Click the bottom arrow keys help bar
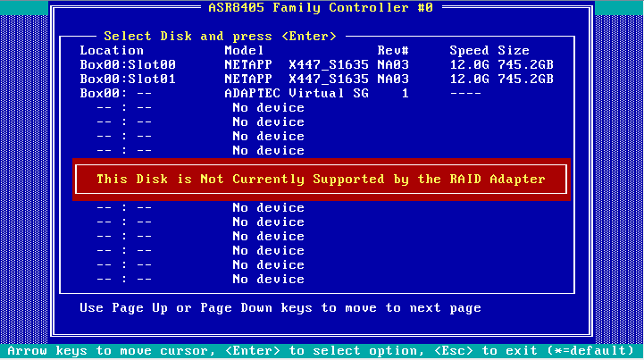Screen dimensions: 644x360 tap(321, 351)
